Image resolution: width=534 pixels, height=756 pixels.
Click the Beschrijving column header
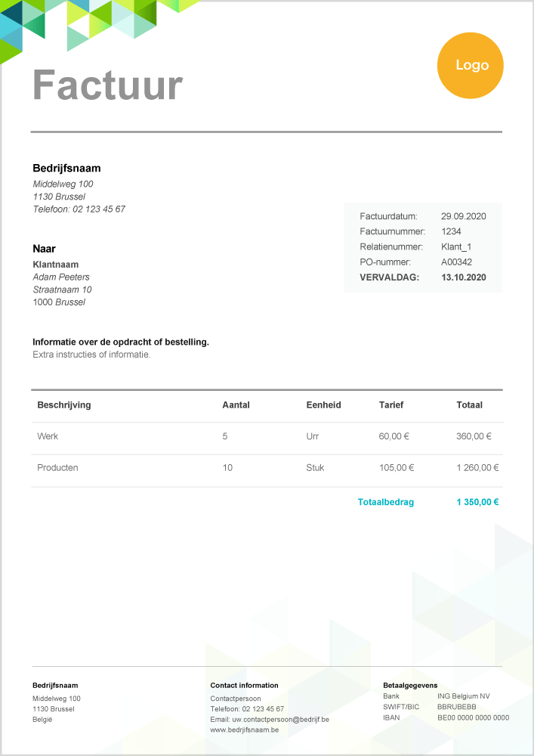[x=64, y=405]
